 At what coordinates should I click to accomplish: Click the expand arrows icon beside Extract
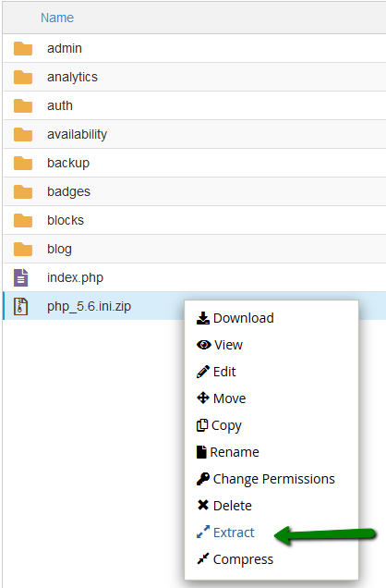203,533
